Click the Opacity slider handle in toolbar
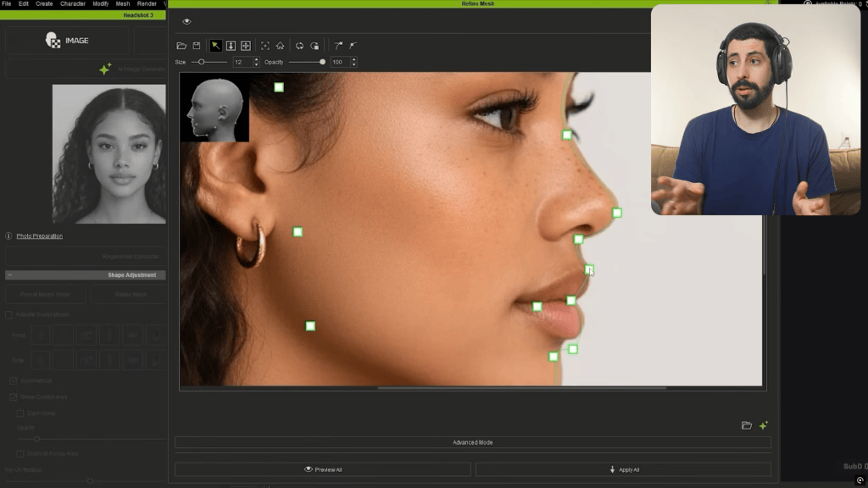This screenshot has height=488, width=868. pos(322,62)
